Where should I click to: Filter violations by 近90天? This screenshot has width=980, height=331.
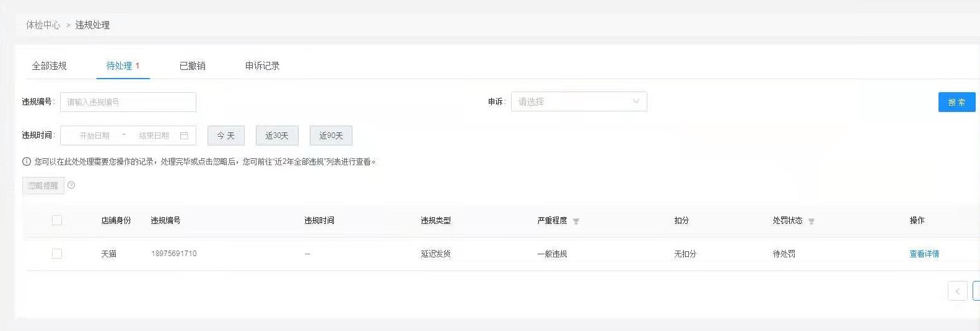(331, 135)
